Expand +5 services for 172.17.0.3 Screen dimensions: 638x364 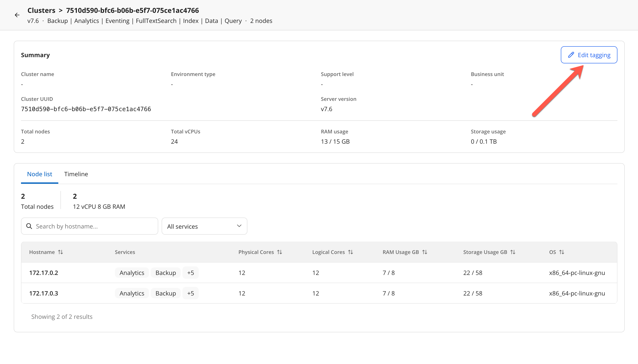click(190, 293)
